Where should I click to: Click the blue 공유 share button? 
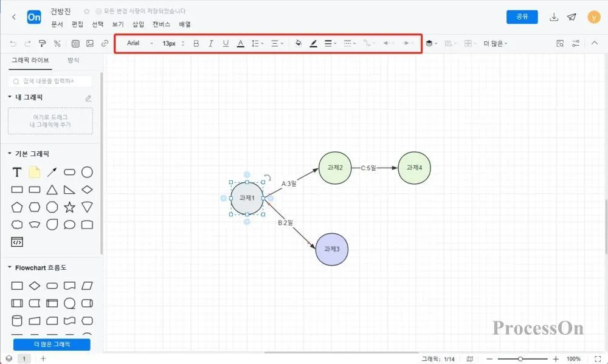click(522, 16)
